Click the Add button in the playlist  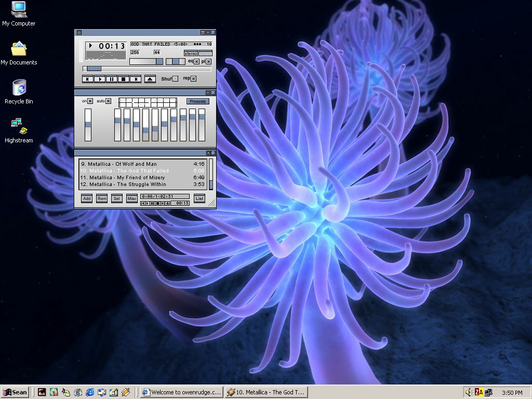(x=87, y=198)
